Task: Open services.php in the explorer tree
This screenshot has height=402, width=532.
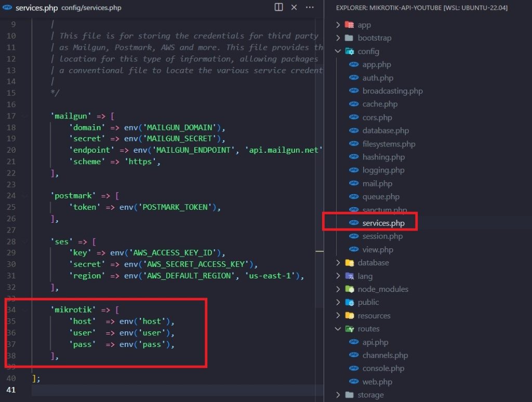Action: point(383,223)
